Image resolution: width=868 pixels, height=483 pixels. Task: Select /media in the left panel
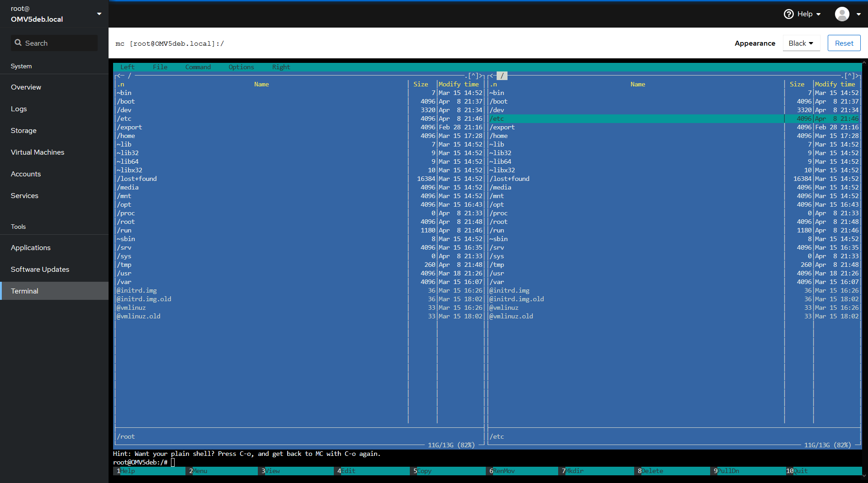click(299, 187)
